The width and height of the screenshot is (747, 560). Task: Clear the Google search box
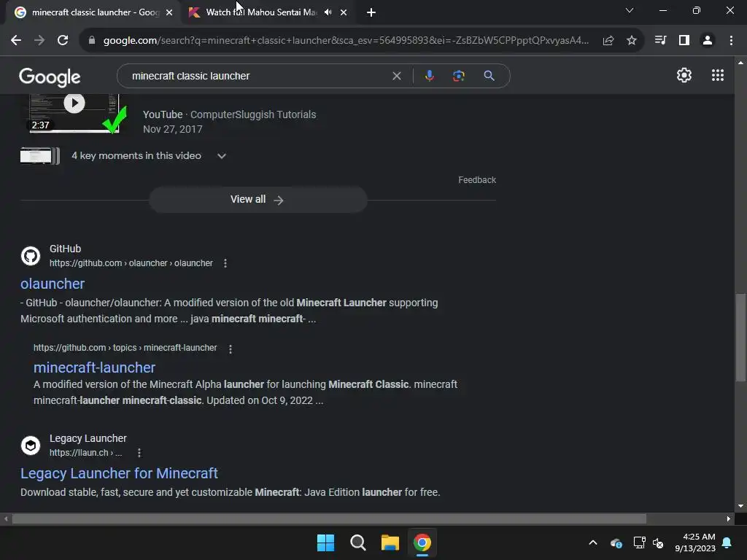click(396, 76)
